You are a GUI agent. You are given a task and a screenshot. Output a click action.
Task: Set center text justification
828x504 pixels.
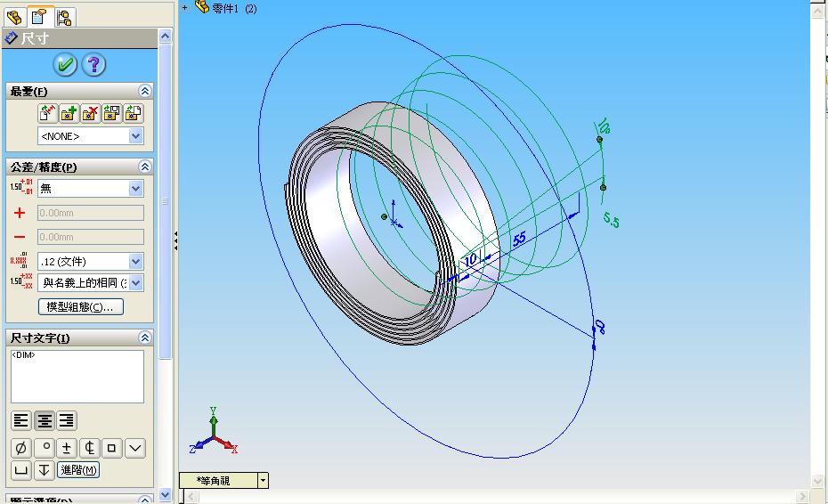45,420
